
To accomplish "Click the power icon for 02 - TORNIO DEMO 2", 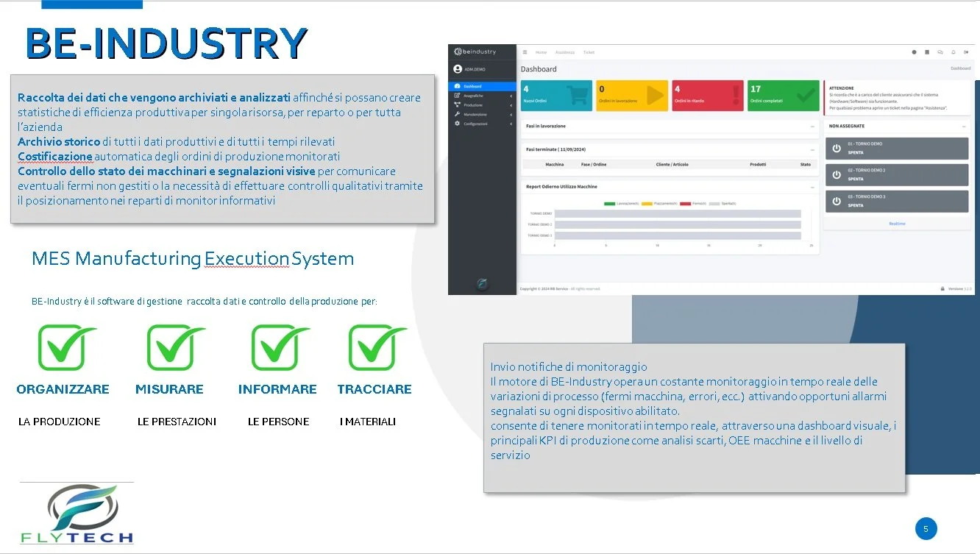I will pos(836,174).
